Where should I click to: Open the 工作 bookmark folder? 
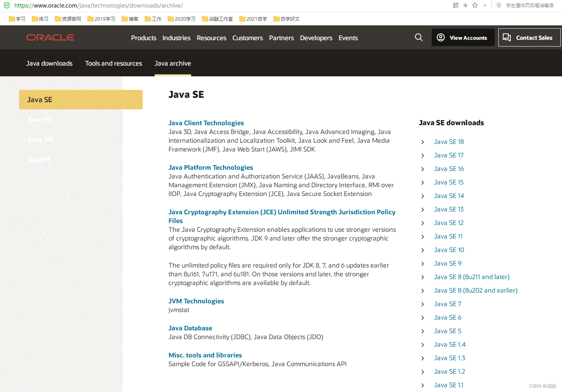153,19
